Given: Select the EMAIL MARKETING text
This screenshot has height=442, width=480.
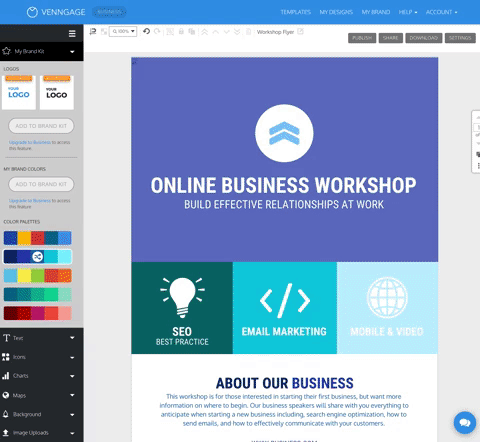Looking at the screenshot, I should 284,332.
